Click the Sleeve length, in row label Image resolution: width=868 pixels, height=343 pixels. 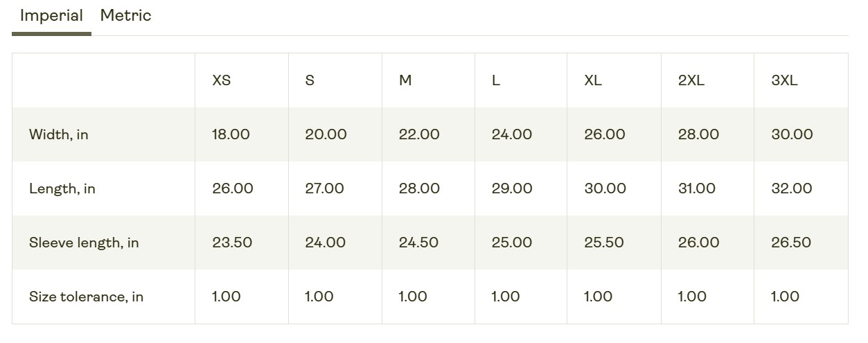pyautogui.click(x=84, y=243)
